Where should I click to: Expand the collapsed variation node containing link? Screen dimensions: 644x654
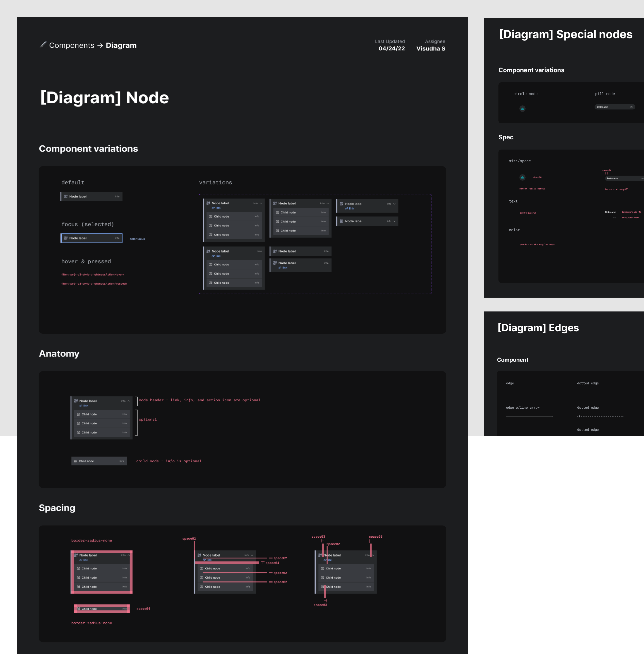click(394, 204)
